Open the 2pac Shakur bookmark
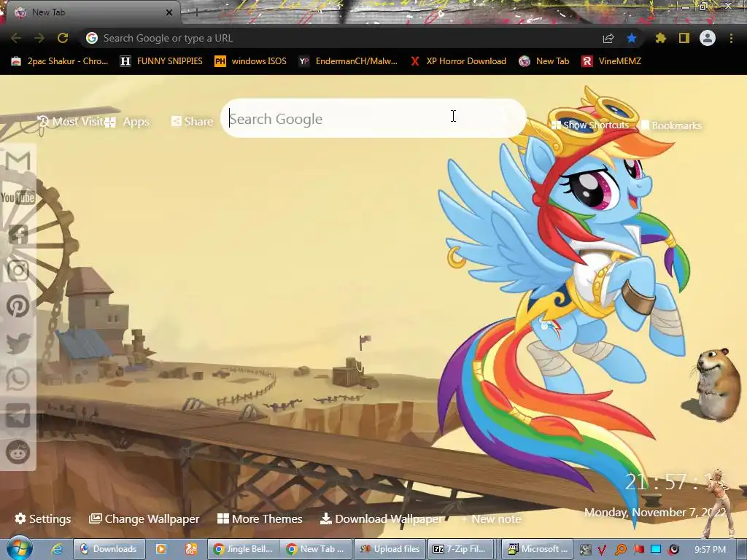This screenshot has height=560, width=747. pyautogui.click(x=60, y=61)
